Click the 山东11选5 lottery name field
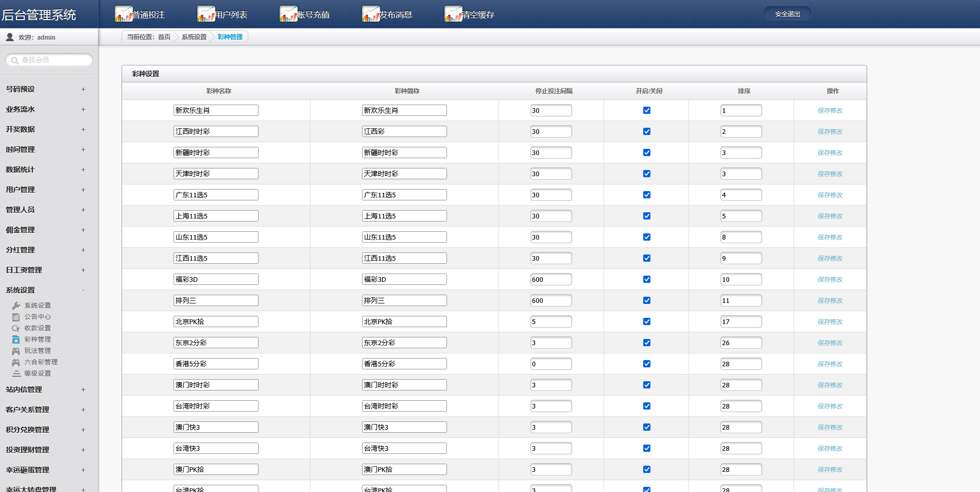Viewport: 980px width, 492px height. (x=216, y=237)
